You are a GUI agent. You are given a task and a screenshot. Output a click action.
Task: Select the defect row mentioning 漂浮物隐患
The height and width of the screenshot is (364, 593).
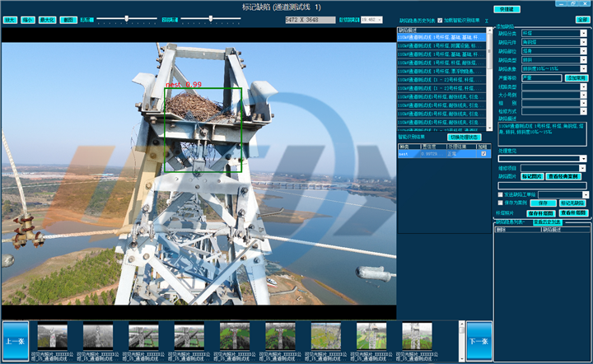click(441, 71)
